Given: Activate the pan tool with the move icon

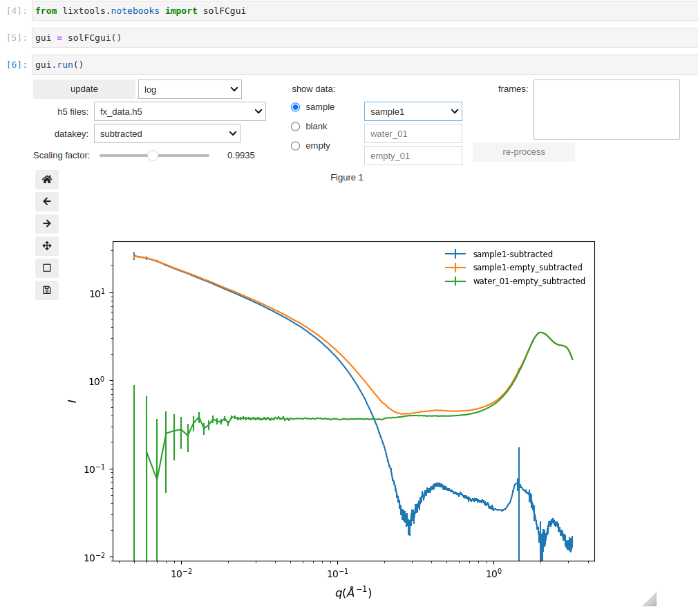Looking at the screenshot, I should (x=47, y=246).
